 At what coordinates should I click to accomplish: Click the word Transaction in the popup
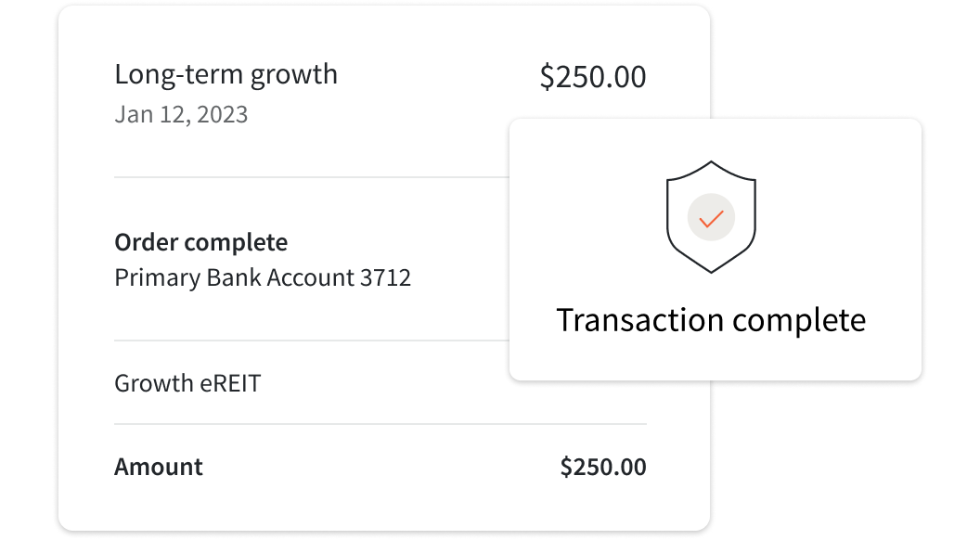click(x=640, y=320)
